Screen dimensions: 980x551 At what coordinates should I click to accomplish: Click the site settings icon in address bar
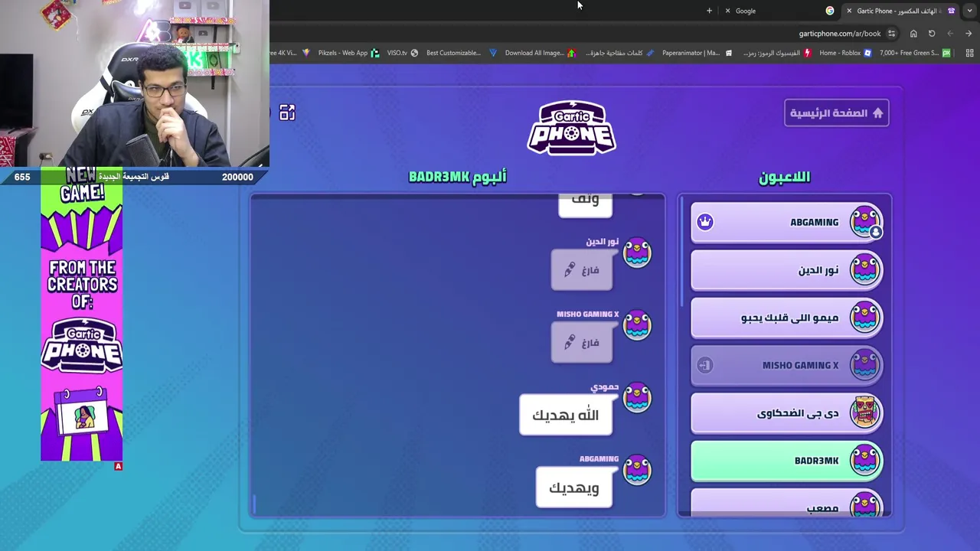point(891,34)
